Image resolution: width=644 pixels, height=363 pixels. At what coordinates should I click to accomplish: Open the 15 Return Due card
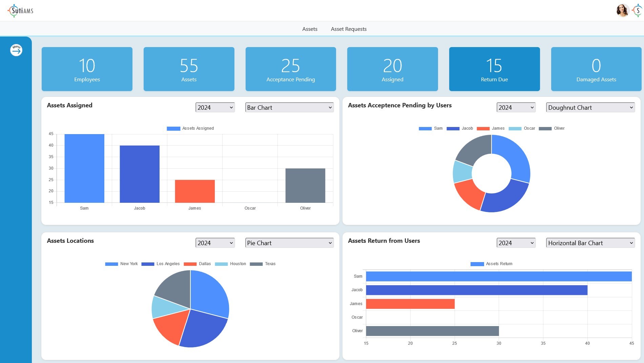(495, 69)
